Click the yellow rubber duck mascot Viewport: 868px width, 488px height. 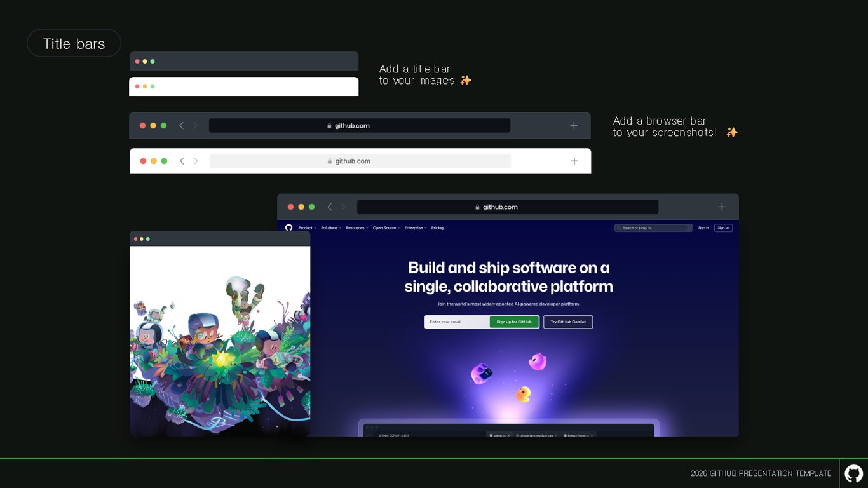tap(523, 394)
